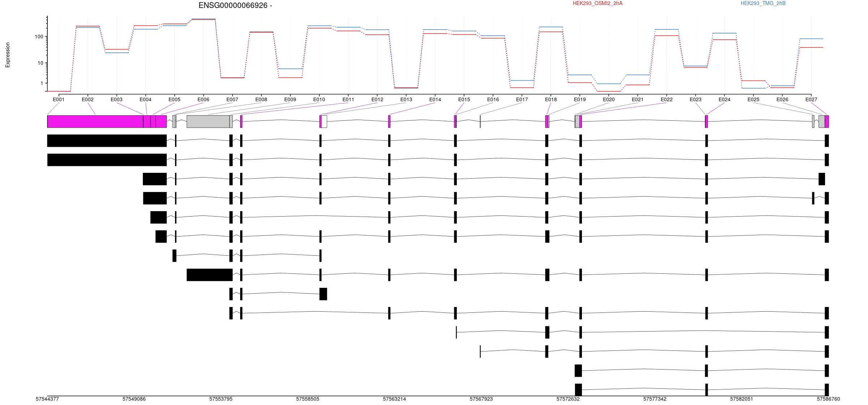Click exon label E011
This screenshot has width=868, height=405.
[x=348, y=99]
